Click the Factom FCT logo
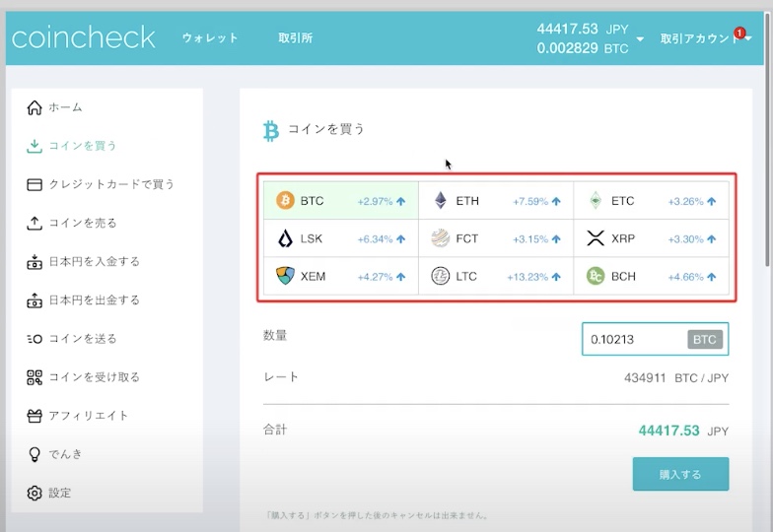This screenshot has width=773, height=532. 440,238
